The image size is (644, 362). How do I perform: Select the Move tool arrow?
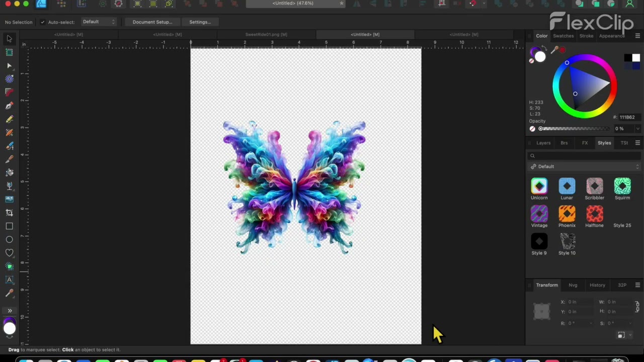(9, 39)
